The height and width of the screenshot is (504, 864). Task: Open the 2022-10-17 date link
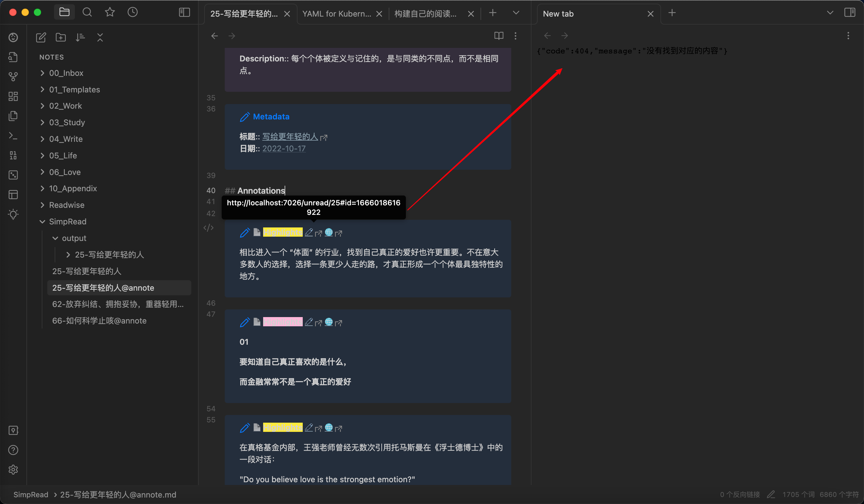click(284, 149)
